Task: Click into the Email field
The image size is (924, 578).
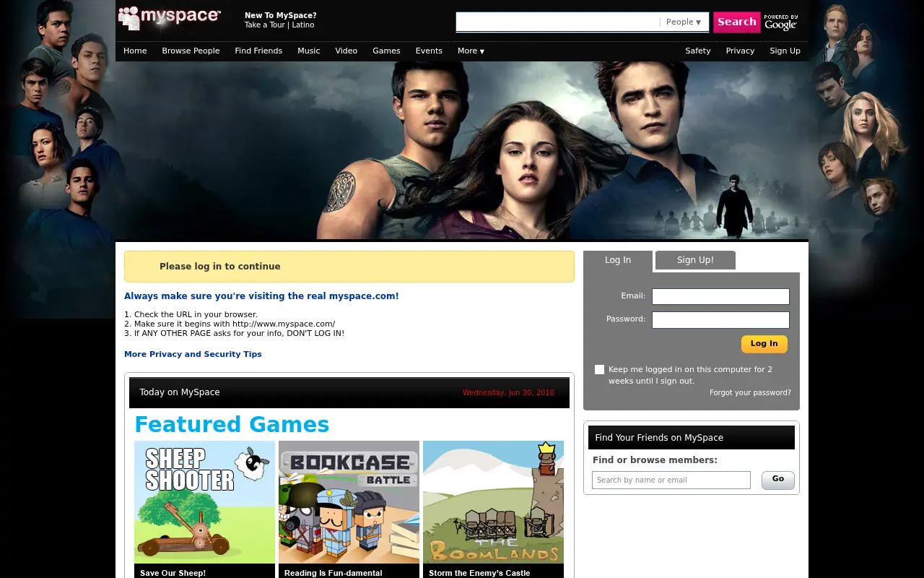Action: point(720,296)
